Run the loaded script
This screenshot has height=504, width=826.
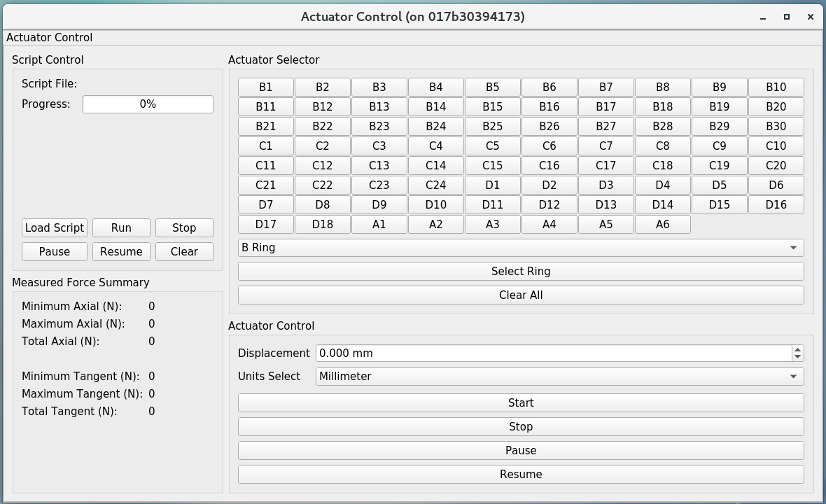[x=121, y=228]
